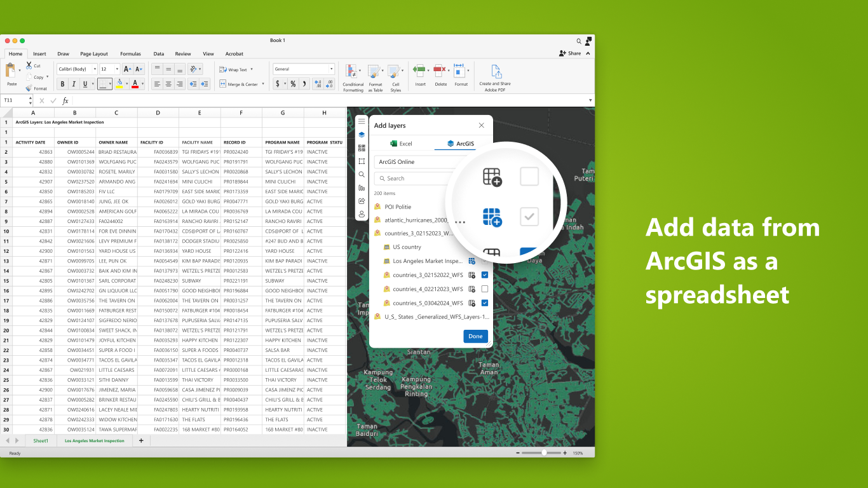Adjust the zoom slider in the status bar
Image resolution: width=868 pixels, height=488 pixels.
pyautogui.click(x=543, y=453)
